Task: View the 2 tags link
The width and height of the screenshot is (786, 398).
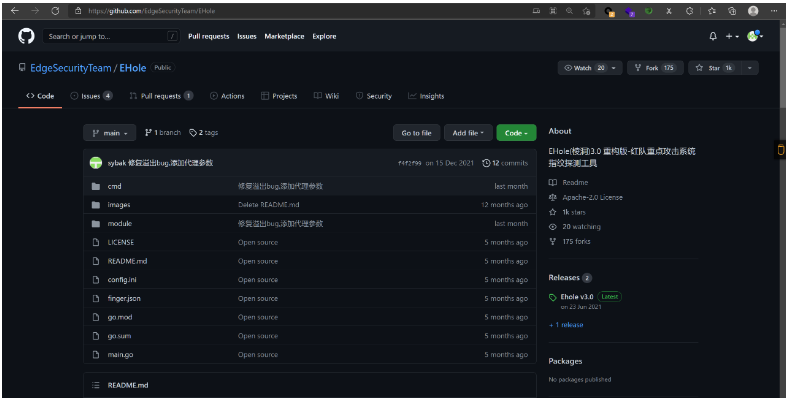Action: (x=204, y=133)
